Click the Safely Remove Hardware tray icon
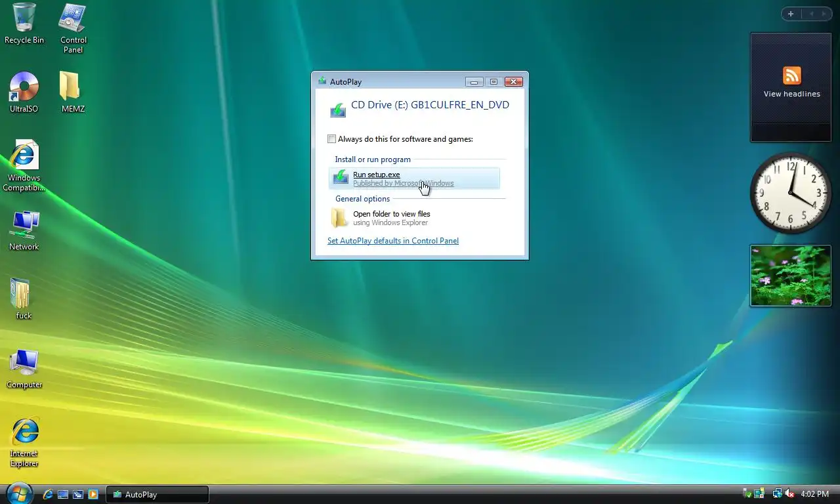This screenshot has height=504, width=840. [747, 493]
